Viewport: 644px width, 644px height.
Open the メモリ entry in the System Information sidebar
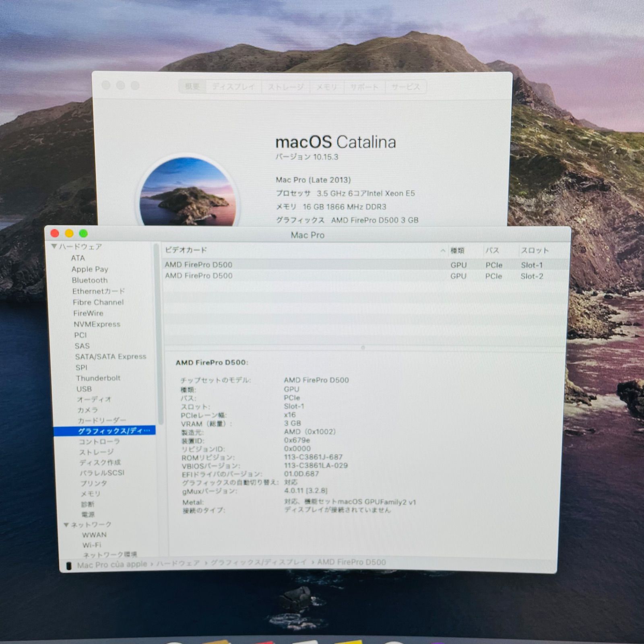91,493
